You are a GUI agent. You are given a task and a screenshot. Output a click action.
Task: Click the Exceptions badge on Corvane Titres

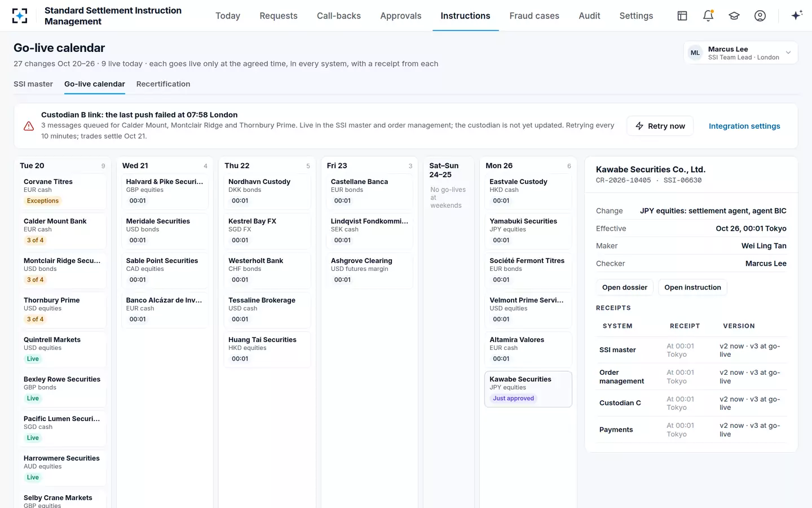point(43,201)
